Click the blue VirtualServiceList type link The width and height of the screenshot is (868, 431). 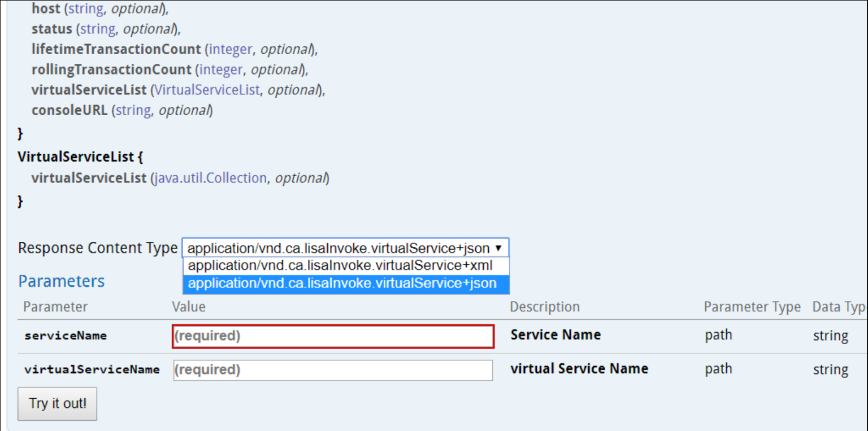coord(207,90)
